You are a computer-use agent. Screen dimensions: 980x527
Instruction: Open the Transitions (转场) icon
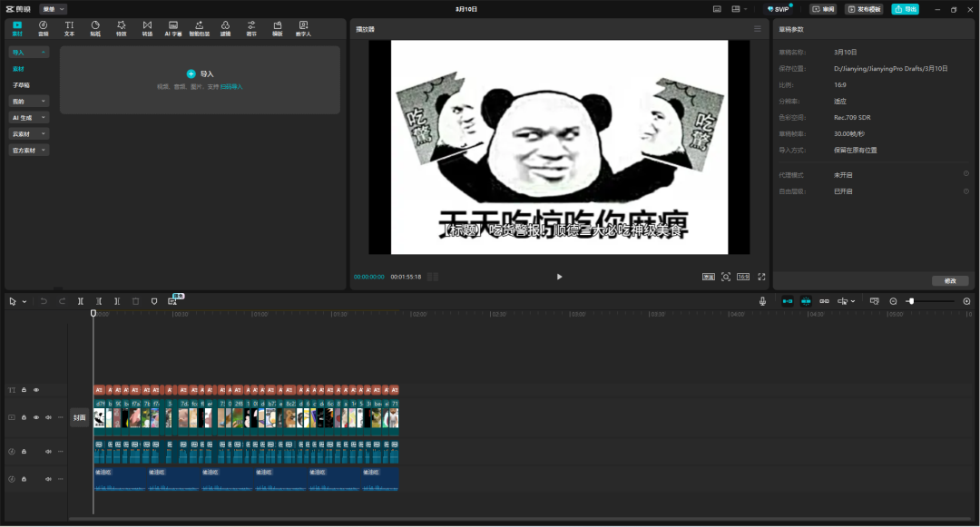pyautogui.click(x=147, y=28)
